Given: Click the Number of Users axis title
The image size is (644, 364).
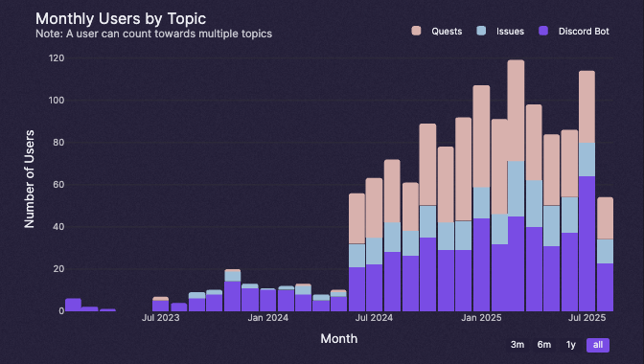Looking at the screenshot, I should click(x=29, y=179).
